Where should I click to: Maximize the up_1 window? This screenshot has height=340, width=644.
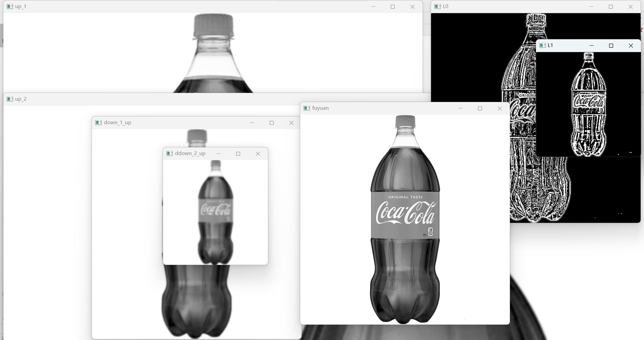click(393, 7)
